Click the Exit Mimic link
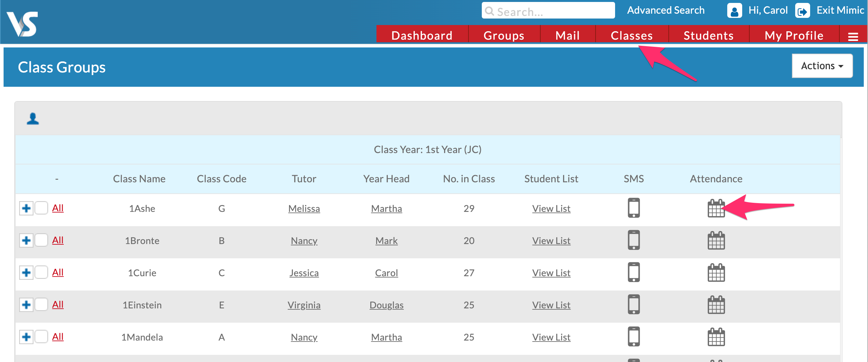Image resolution: width=868 pixels, height=362 pixels. pos(840,10)
